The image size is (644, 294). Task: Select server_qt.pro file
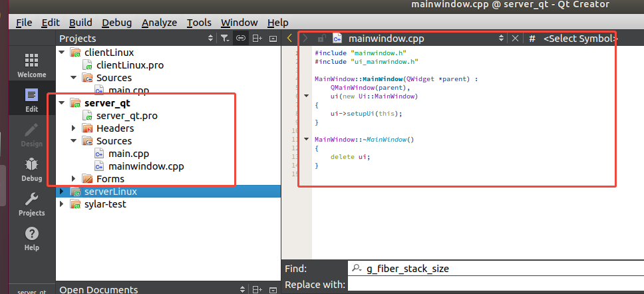pos(126,116)
